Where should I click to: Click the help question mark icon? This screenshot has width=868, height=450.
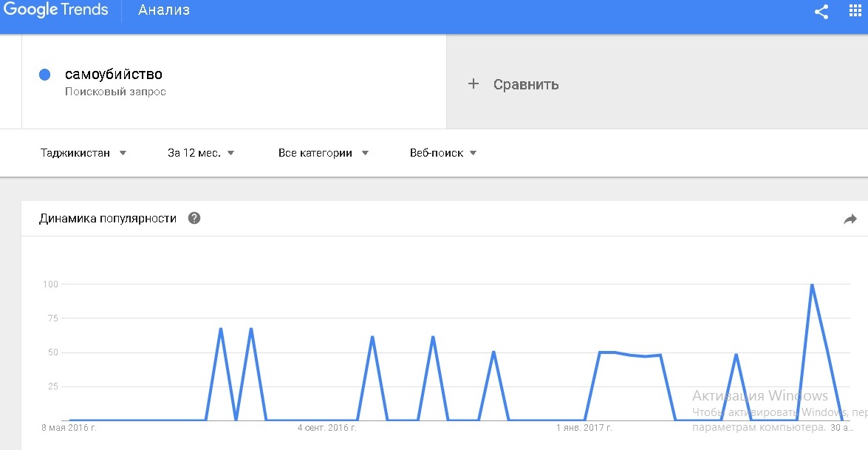(194, 219)
